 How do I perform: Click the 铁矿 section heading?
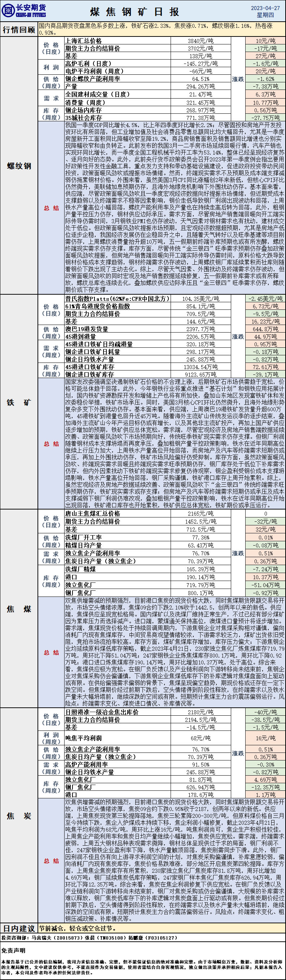click(19, 402)
